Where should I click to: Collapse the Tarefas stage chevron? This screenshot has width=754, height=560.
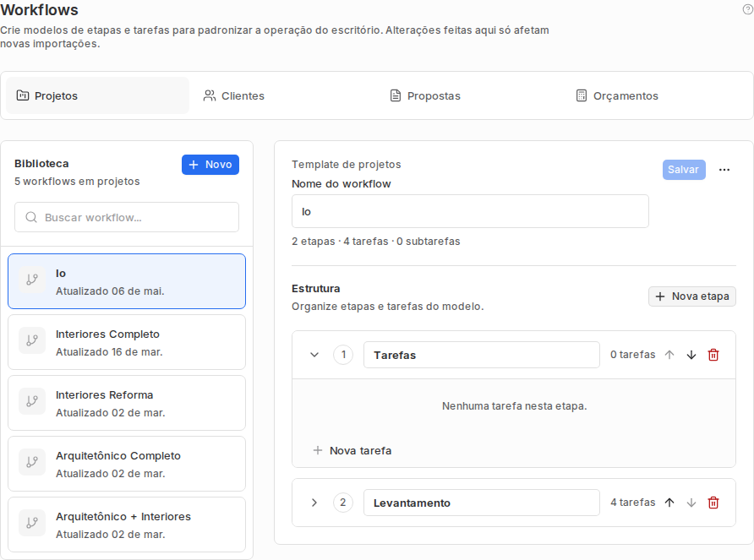pos(314,355)
